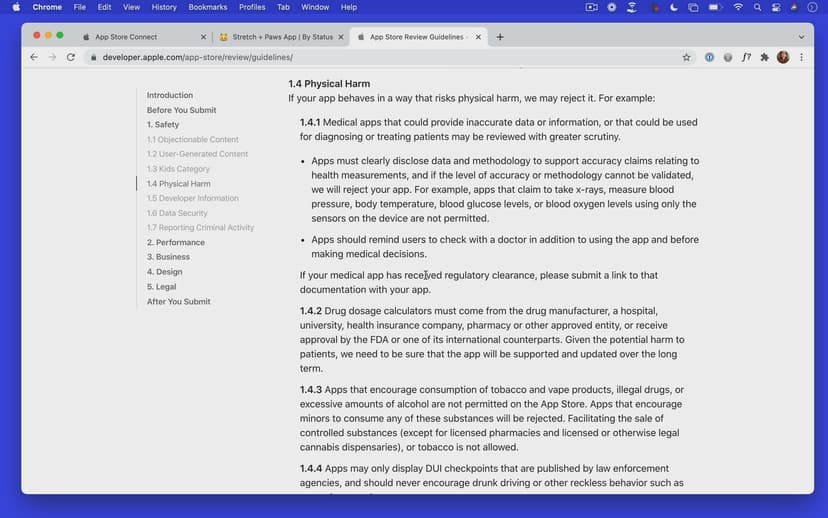Screen dimensions: 828x518
Task: Click the user profile avatar
Action: tap(783, 57)
